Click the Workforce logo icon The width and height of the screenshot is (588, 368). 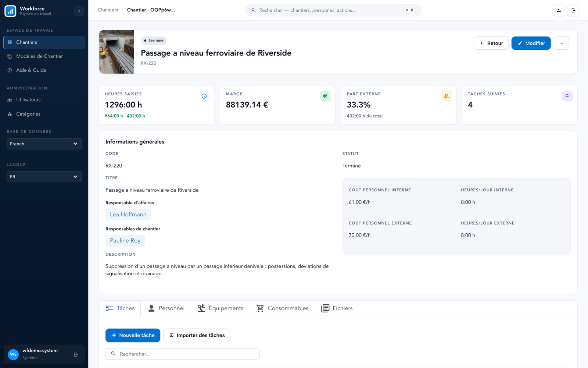10,11
